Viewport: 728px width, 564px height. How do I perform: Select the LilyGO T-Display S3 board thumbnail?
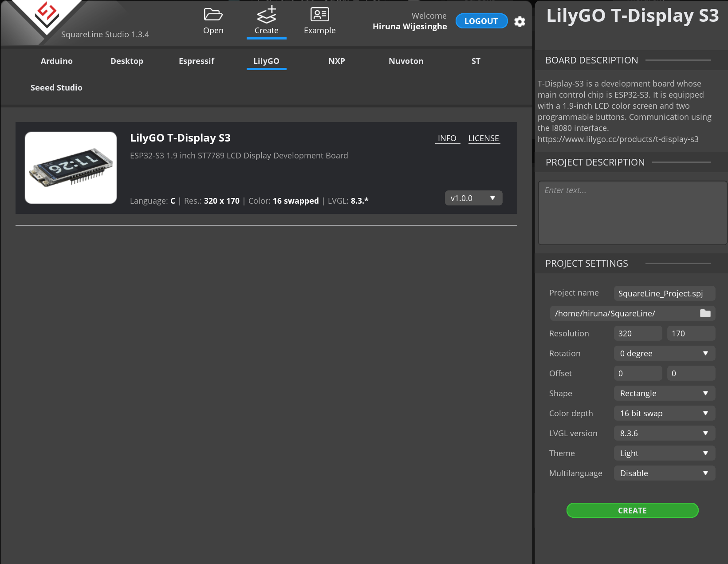click(x=71, y=168)
